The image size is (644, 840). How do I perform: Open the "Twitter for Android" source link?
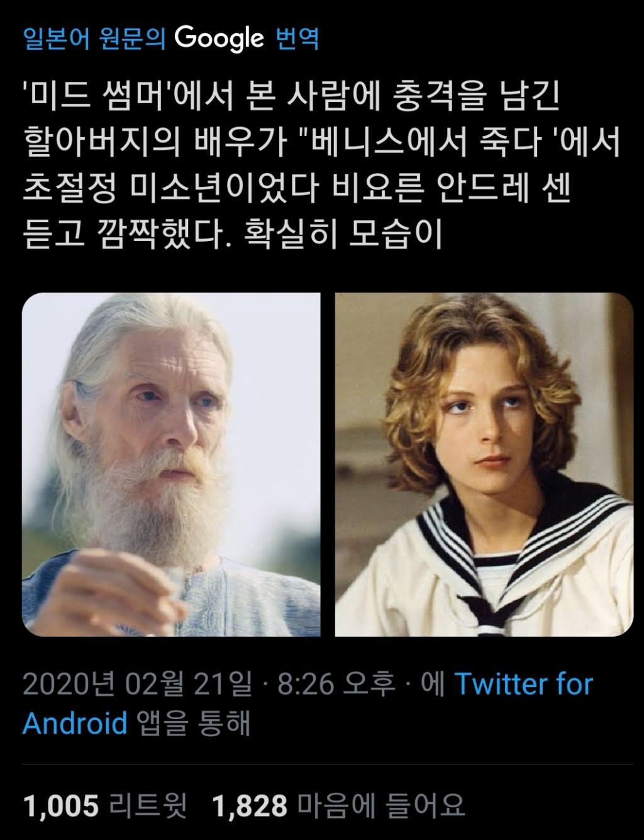(308, 703)
